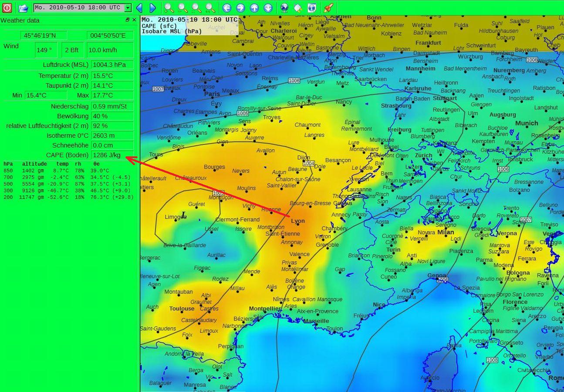Image resolution: width=564 pixels, height=392 pixels.
Task: Select the wind speed value 10.0 km/h
Action: (x=110, y=50)
